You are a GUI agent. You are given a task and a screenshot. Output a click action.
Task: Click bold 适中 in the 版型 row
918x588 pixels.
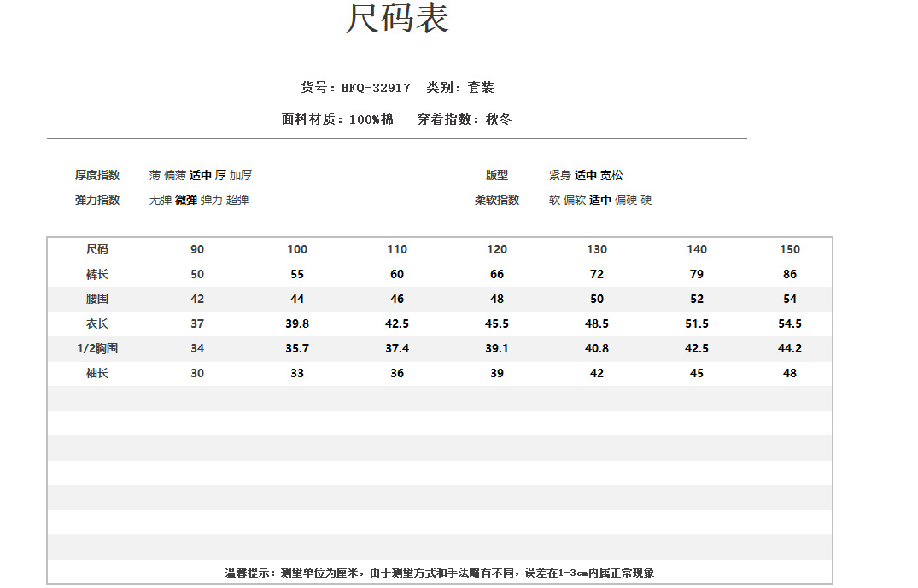coord(586,175)
